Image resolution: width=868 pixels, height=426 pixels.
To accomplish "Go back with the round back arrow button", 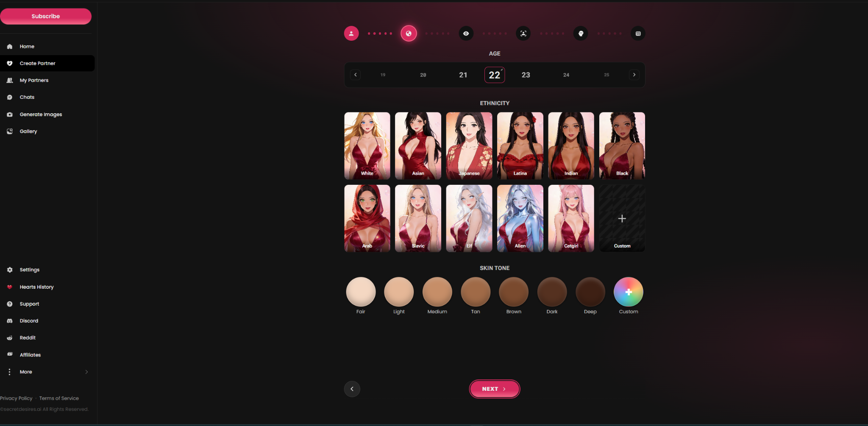I will coord(352,389).
